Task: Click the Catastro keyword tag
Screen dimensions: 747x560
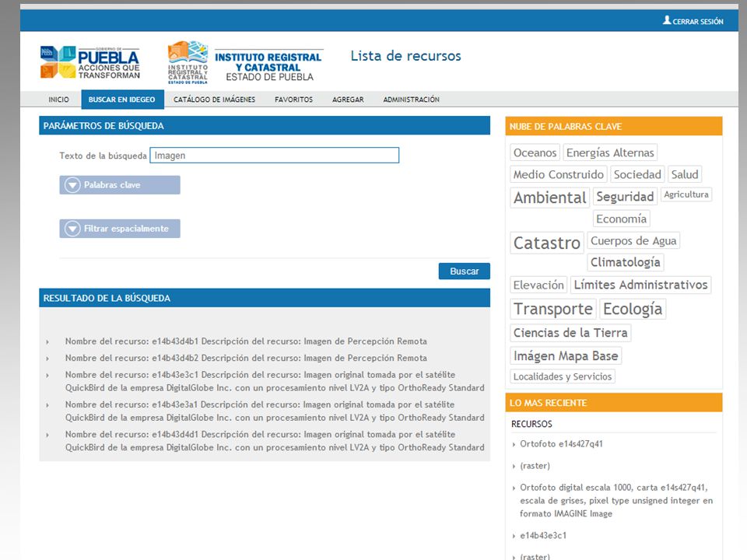Action: coord(547,243)
